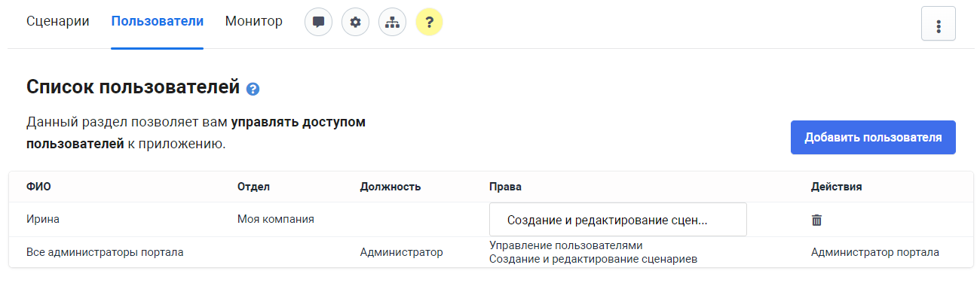This screenshot has width=980, height=283.
Task: Open the rights dropdown for Ирина
Action: point(618,220)
